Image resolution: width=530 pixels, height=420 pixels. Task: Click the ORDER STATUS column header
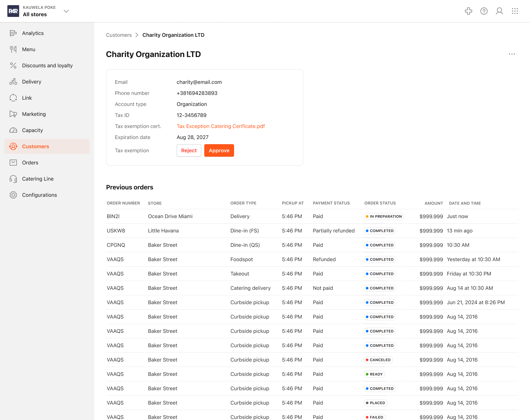click(x=380, y=203)
